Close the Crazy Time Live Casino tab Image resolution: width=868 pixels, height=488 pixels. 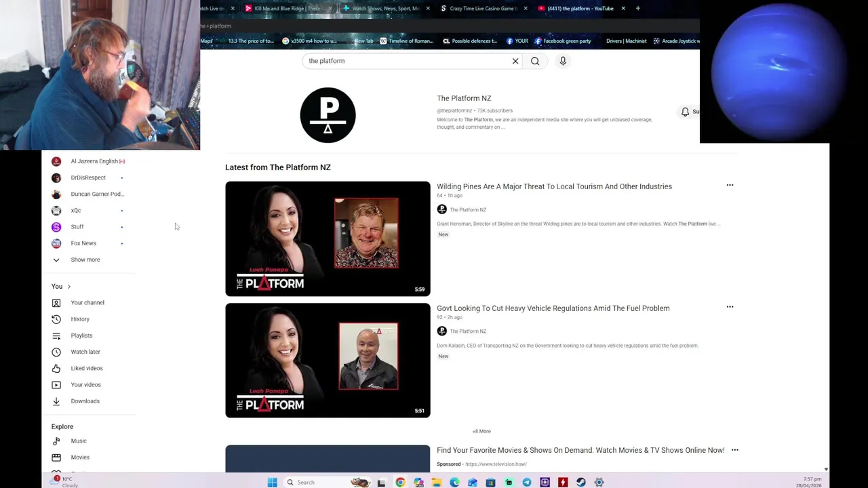(x=525, y=8)
